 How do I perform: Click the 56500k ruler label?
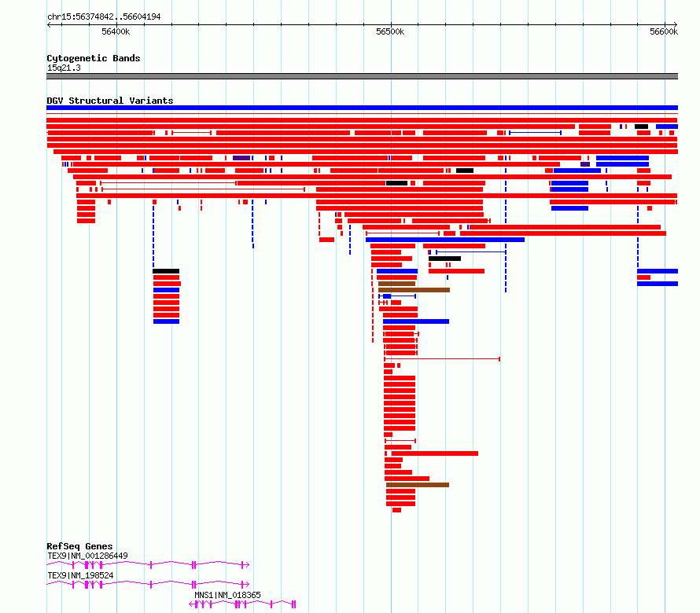pos(390,31)
